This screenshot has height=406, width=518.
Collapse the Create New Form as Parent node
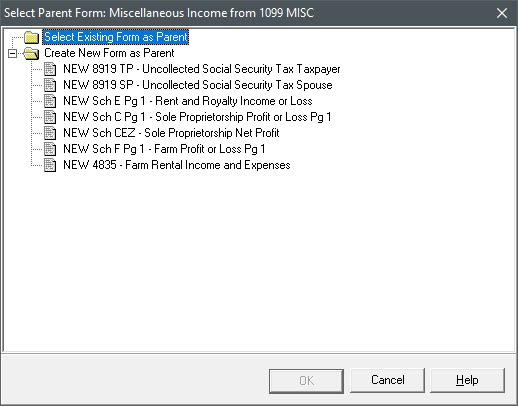[x=12, y=53]
